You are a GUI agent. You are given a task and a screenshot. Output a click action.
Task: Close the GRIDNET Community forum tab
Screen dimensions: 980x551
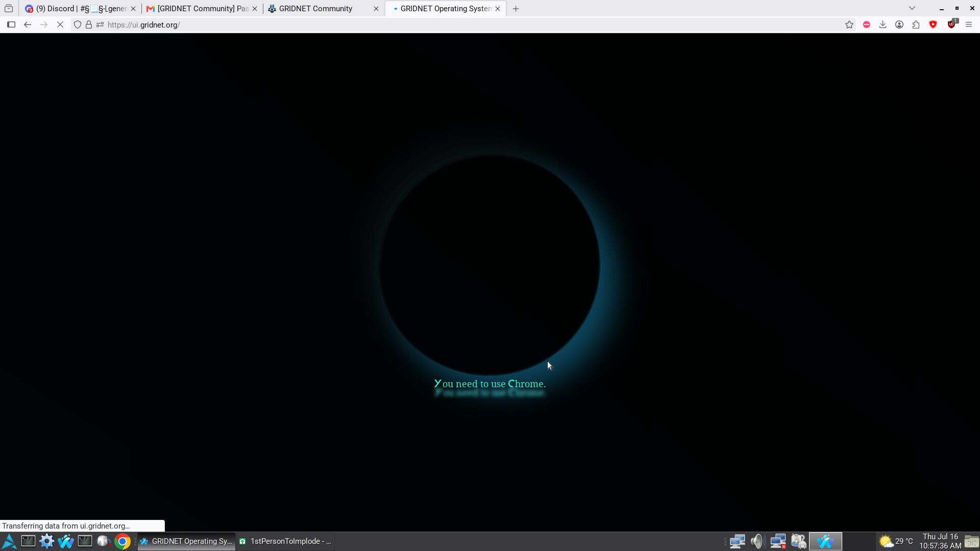tap(376, 9)
